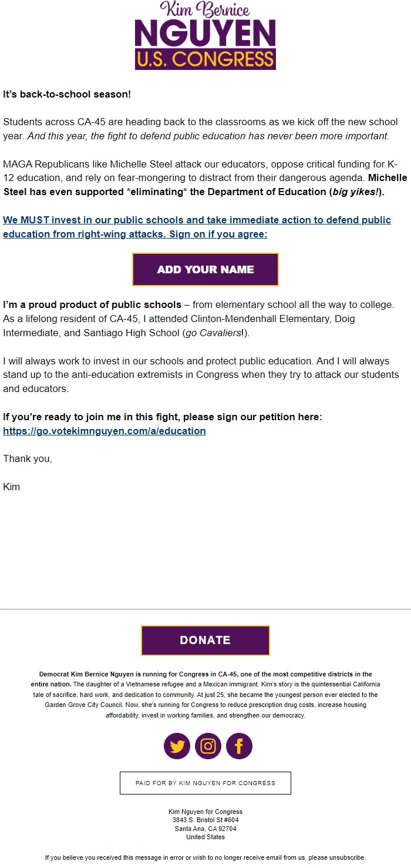Open the 'We MUST invest' underlined hyperlink
This screenshot has width=411, height=868.
tap(197, 220)
